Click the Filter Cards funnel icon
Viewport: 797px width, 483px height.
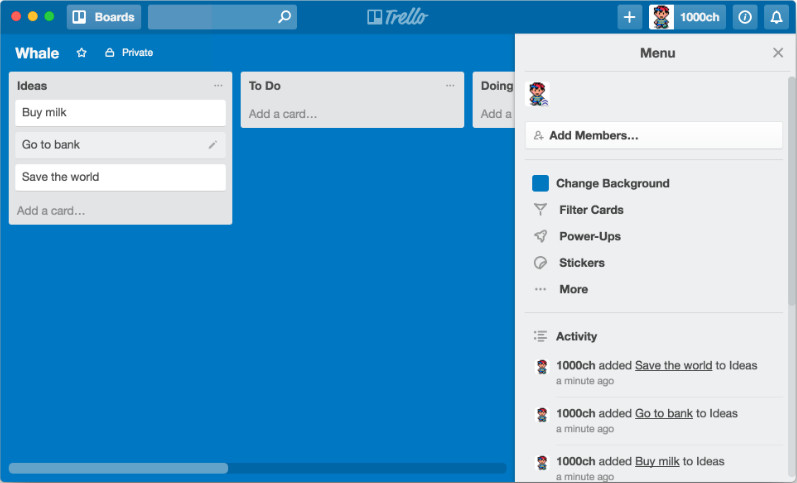pyautogui.click(x=540, y=209)
